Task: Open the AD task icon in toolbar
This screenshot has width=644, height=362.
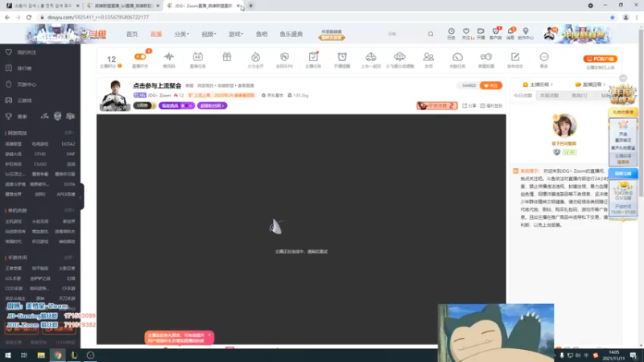Action: (197, 56)
